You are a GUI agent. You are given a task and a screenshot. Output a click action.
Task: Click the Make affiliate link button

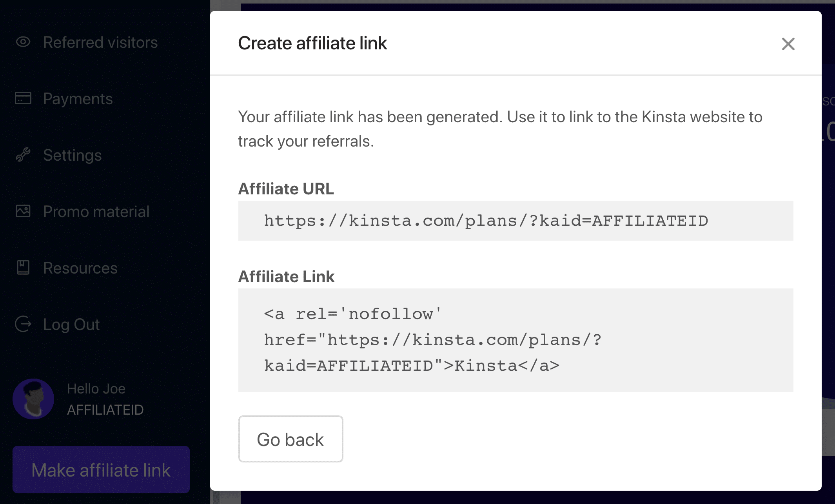click(101, 470)
